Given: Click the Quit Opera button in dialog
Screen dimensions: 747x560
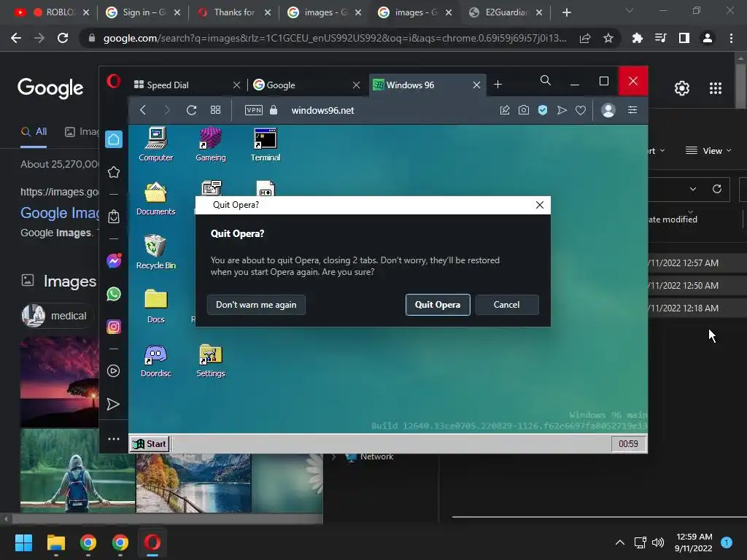Looking at the screenshot, I should [438, 305].
